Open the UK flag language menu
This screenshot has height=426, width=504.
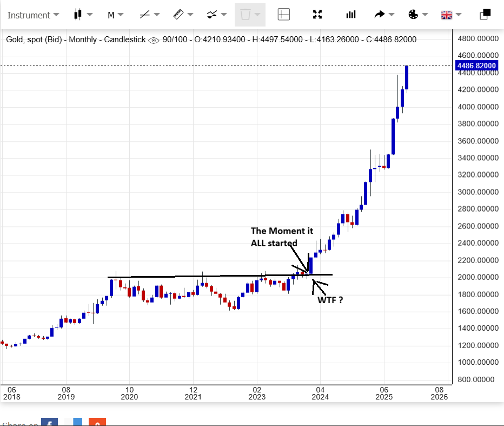click(447, 15)
